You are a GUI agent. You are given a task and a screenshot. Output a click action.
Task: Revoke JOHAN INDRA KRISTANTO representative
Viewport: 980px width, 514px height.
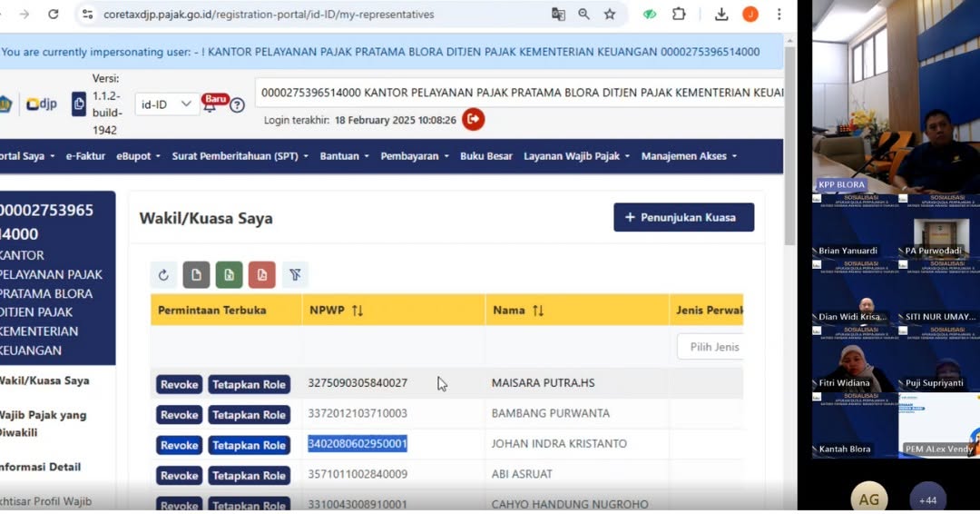click(x=180, y=445)
